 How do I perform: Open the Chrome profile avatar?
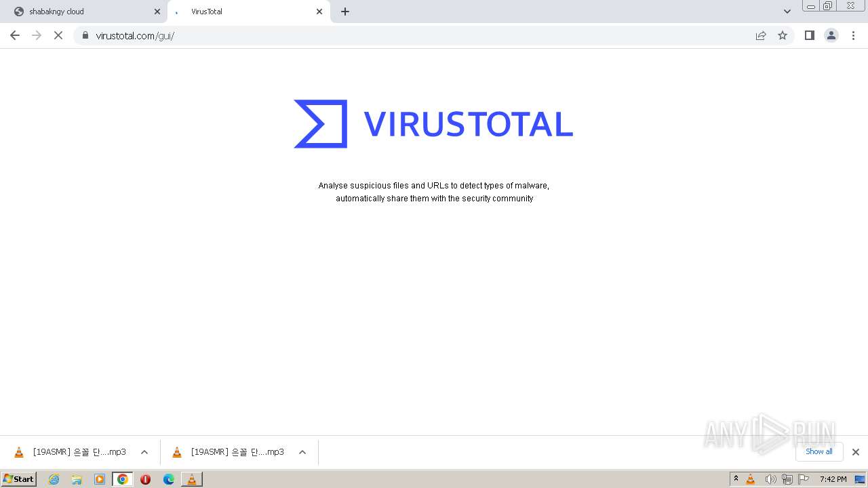click(x=831, y=35)
